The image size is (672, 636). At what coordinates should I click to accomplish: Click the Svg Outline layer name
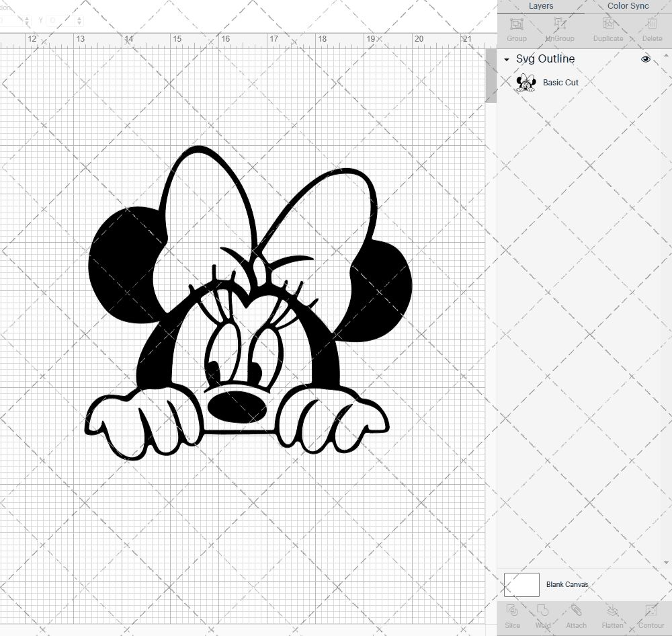(x=545, y=58)
